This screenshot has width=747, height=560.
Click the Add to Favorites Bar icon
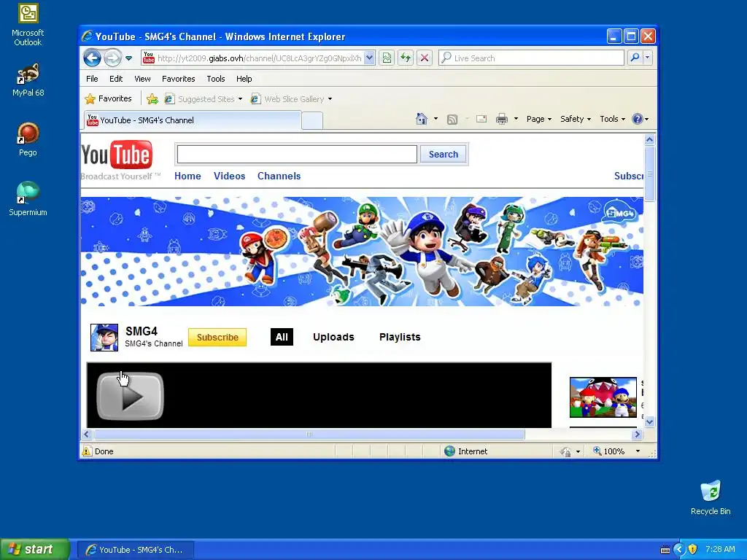pos(152,98)
